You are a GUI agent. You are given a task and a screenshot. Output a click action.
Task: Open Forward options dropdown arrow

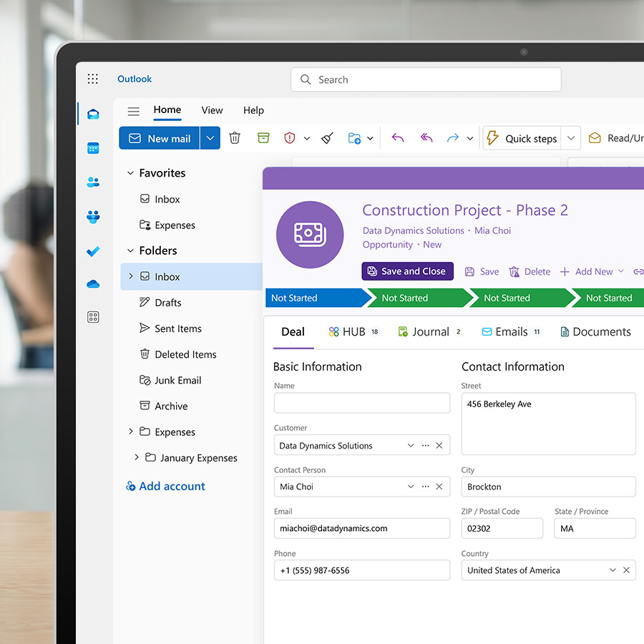click(470, 138)
